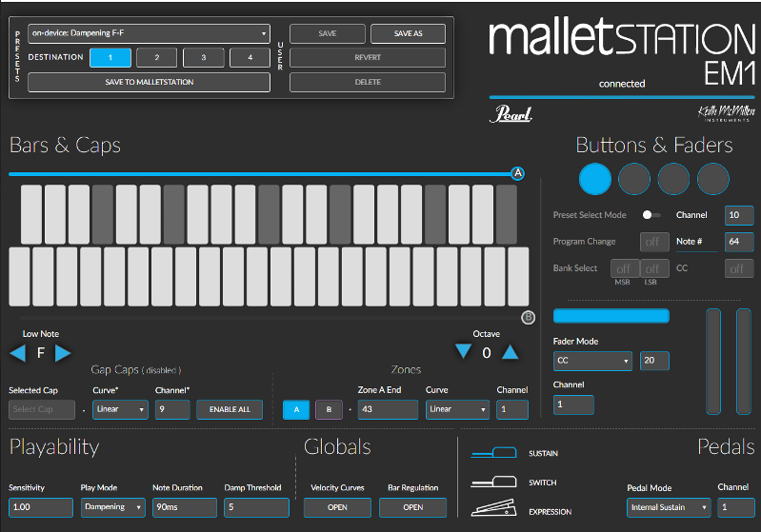The image size is (761, 532).
Task: Click the Low Note left arrow
Action: 18,353
